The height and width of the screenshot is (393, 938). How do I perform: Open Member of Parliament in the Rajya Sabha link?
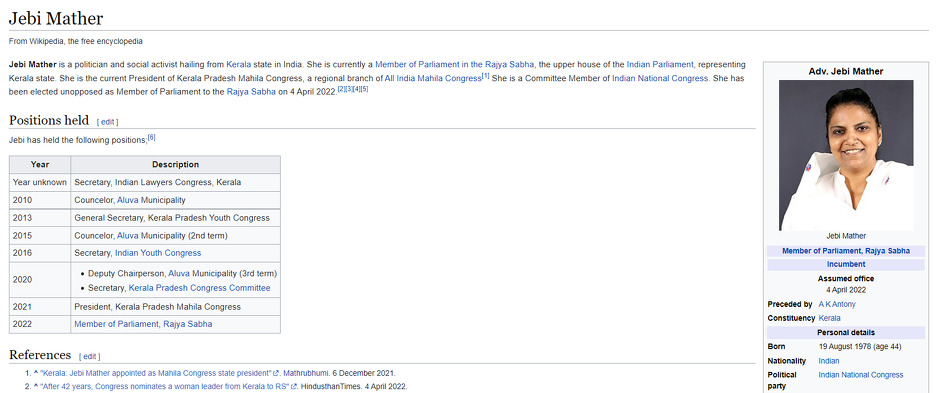coord(454,64)
